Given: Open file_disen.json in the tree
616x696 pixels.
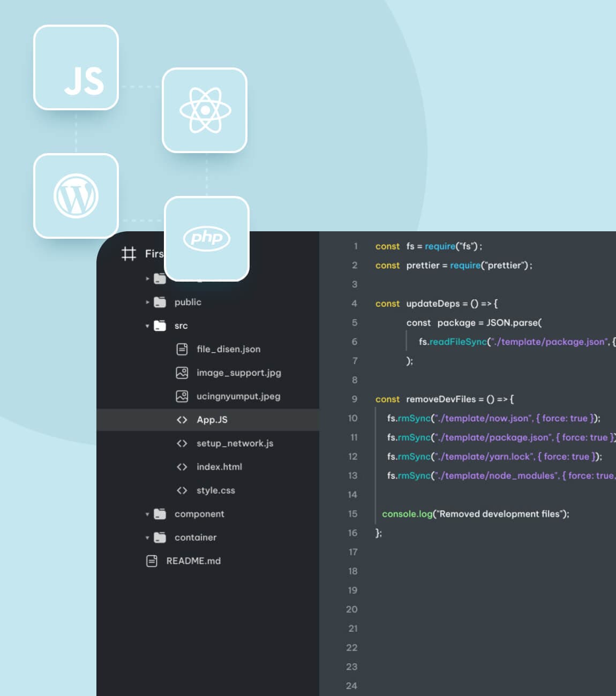Looking at the screenshot, I should pyautogui.click(x=229, y=349).
